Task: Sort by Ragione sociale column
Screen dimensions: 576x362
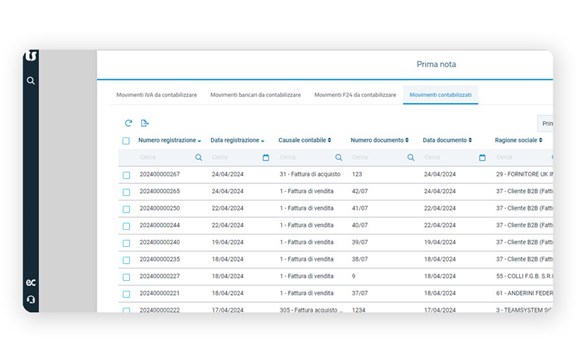Action: click(518, 140)
